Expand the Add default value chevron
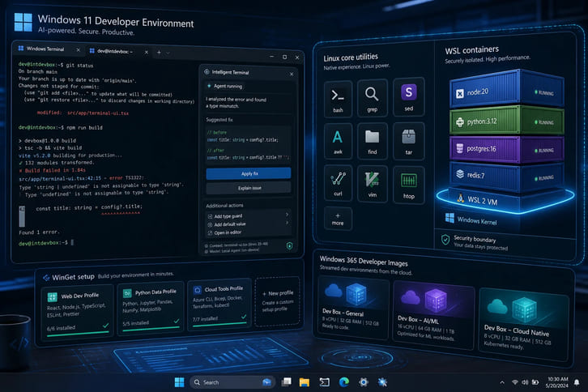 pos(287,223)
